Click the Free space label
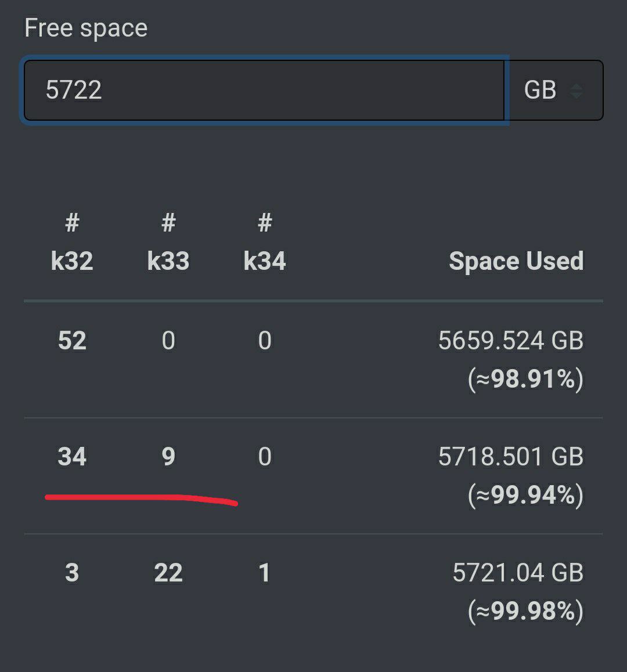 point(86,28)
